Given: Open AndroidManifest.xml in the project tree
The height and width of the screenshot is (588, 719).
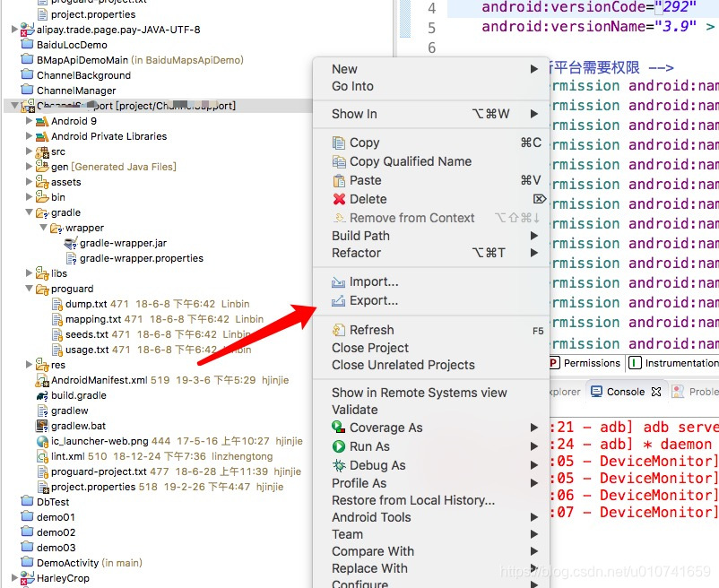Looking at the screenshot, I should [98, 380].
